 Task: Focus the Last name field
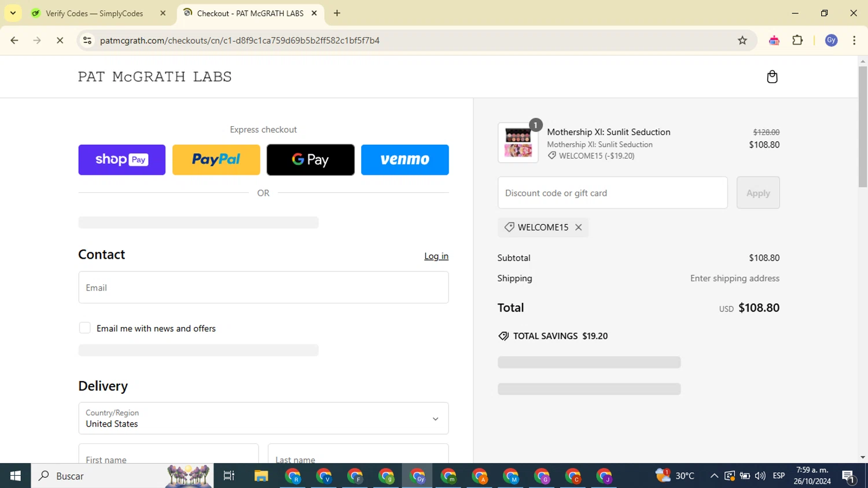(358, 454)
